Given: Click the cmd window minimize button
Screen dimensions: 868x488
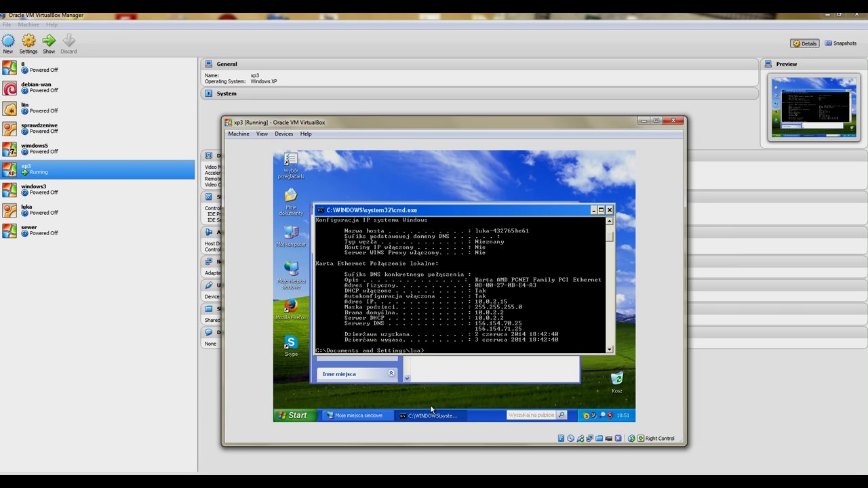Looking at the screenshot, I should pos(593,210).
